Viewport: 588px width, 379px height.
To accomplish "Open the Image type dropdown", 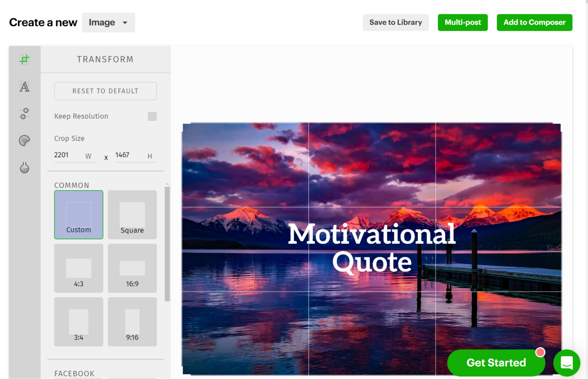I will (x=108, y=22).
